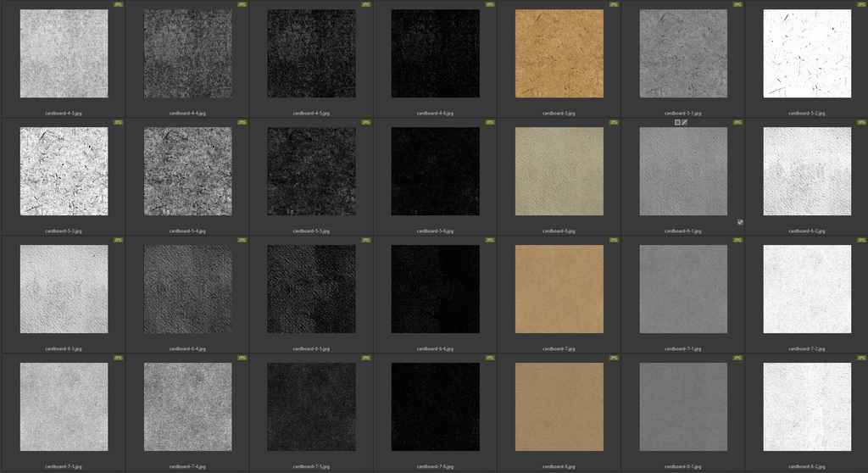Select the cardboard-5-3.jpg thumbnail image
Viewport: 868px width, 473px height.
tap(64, 171)
